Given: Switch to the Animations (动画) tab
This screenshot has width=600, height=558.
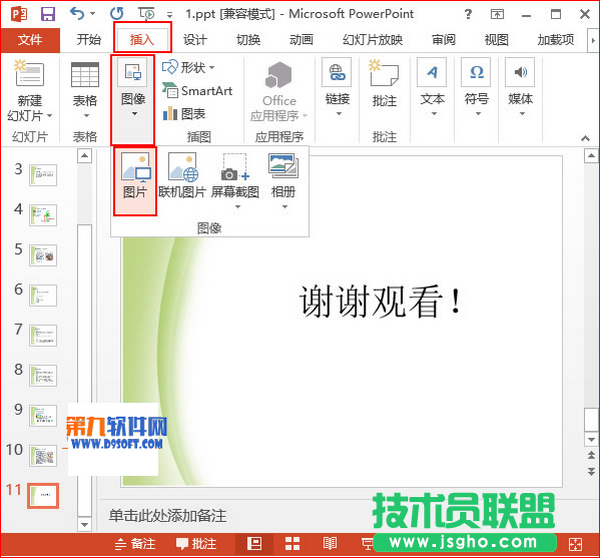Looking at the screenshot, I should [302, 39].
